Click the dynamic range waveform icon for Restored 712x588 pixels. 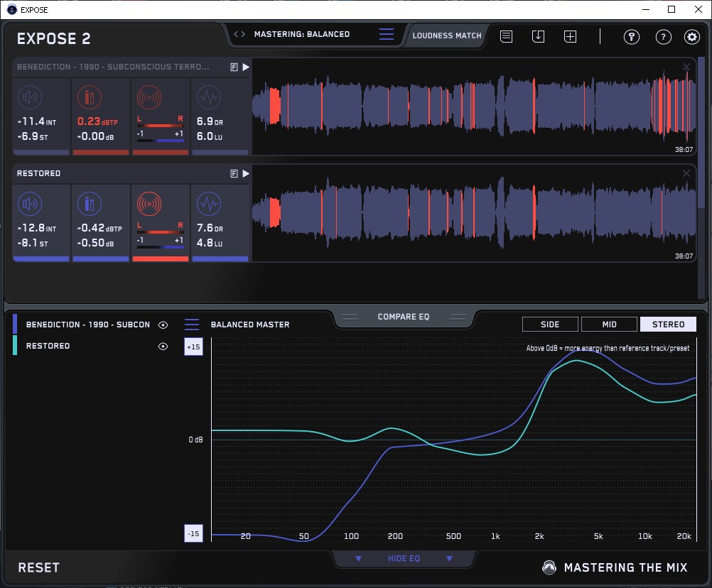[x=208, y=205]
